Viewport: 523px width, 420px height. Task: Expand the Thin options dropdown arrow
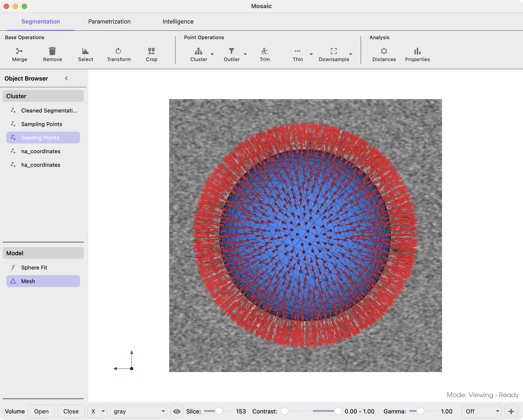pyautogui.click(x=311, y=54)
